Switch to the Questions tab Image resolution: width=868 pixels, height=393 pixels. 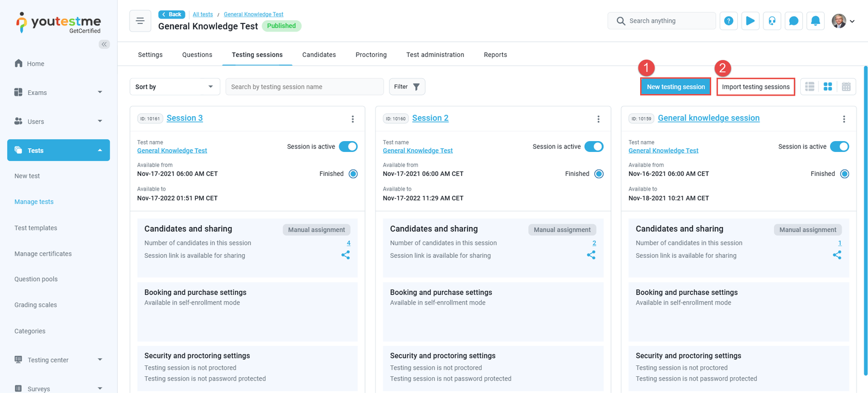pos(197,55)
